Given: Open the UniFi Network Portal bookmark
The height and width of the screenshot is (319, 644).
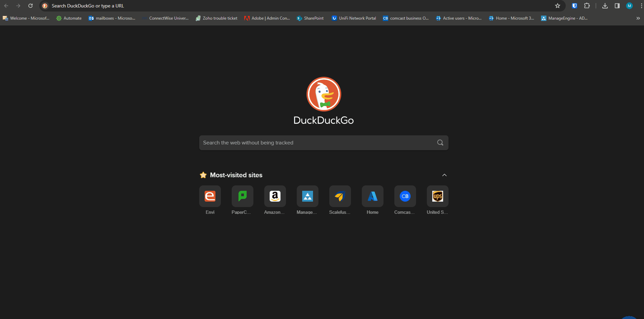Looking at the screenshot, I should point(354,18).
